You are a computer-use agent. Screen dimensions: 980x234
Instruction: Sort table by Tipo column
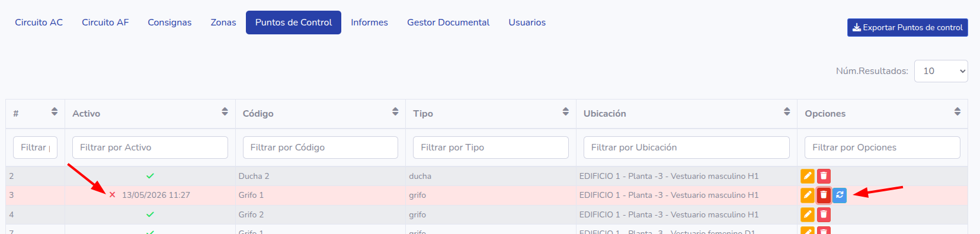(x=566, y=112)
